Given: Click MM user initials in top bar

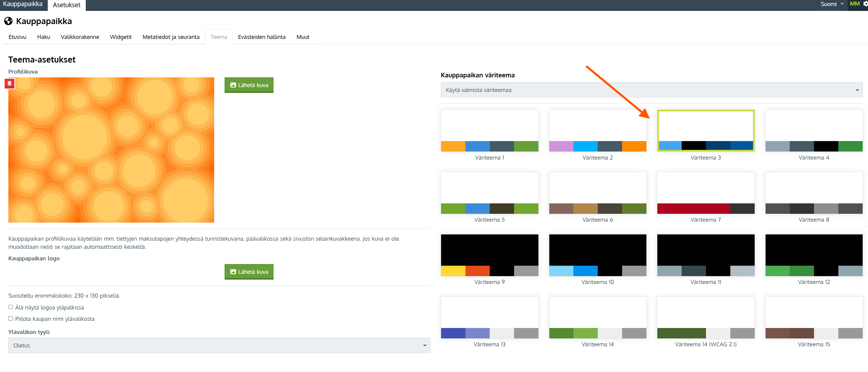Looking at the screenshot, I should pyautogui.click(x=855, y=4).
